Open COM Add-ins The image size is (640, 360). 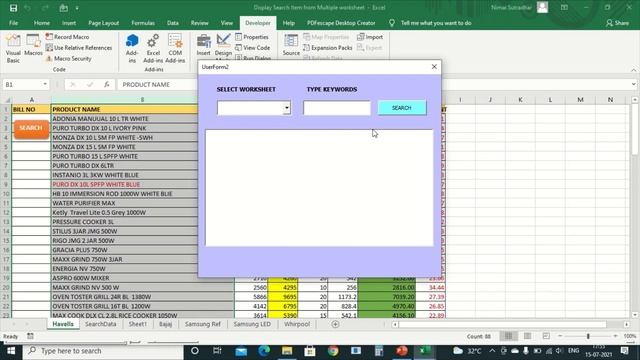175,49
